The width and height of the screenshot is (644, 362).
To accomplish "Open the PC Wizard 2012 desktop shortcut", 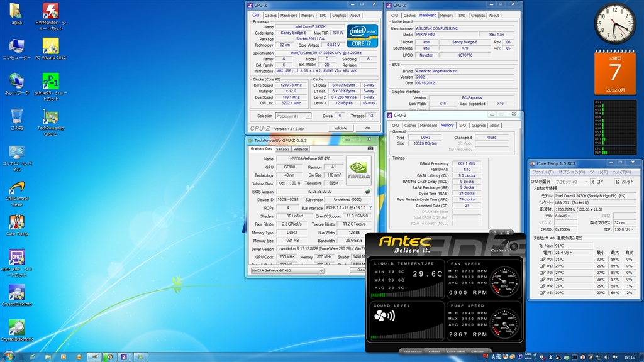I will [50, 46].
